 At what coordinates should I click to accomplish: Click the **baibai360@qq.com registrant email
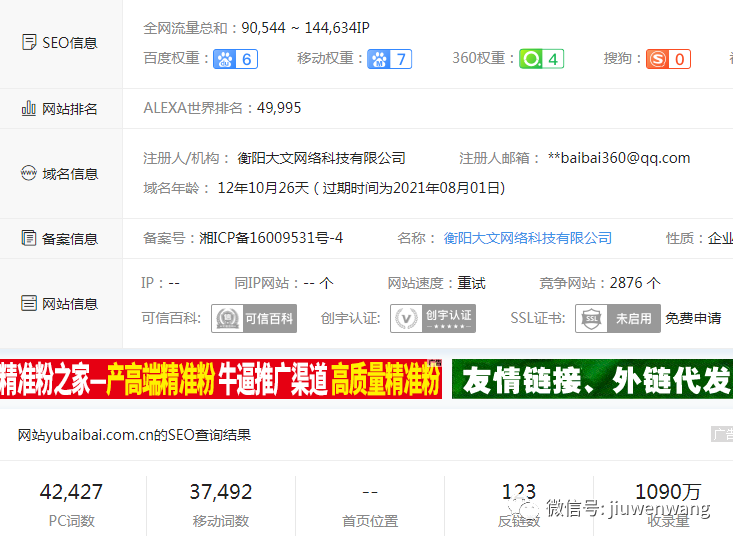619,158
